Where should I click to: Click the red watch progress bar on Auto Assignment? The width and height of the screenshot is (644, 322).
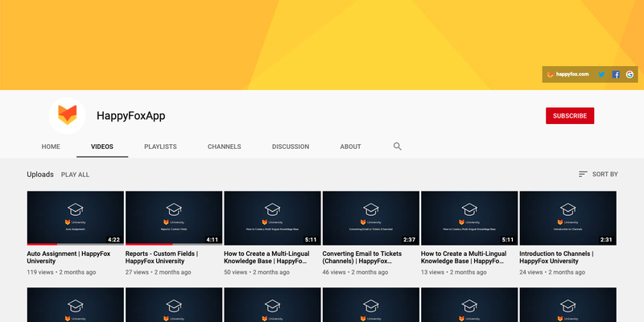click(x=42, y=245)
